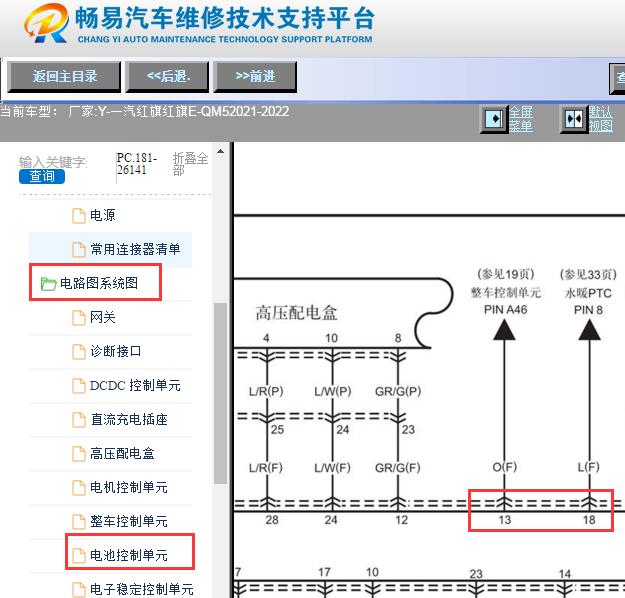Select the 网关 page
625x598 pixels.
tap(102, 317)
